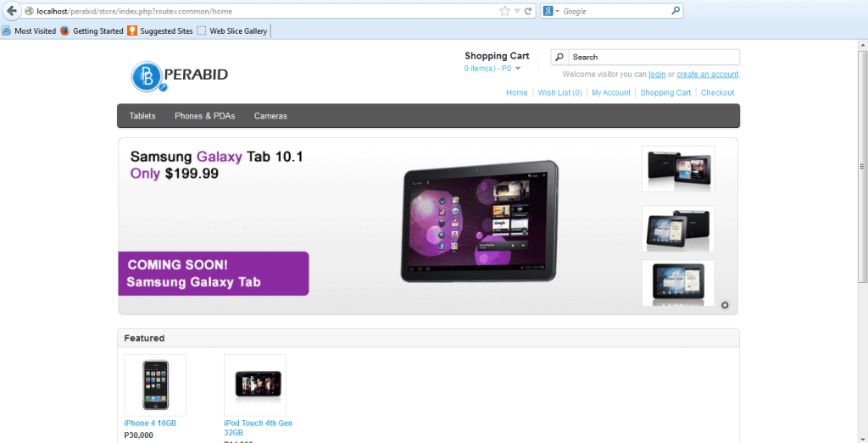The height and width of the screenshot is (443, 868).
Task: Click the bookmark star icon in address bar
Action: 505,11
